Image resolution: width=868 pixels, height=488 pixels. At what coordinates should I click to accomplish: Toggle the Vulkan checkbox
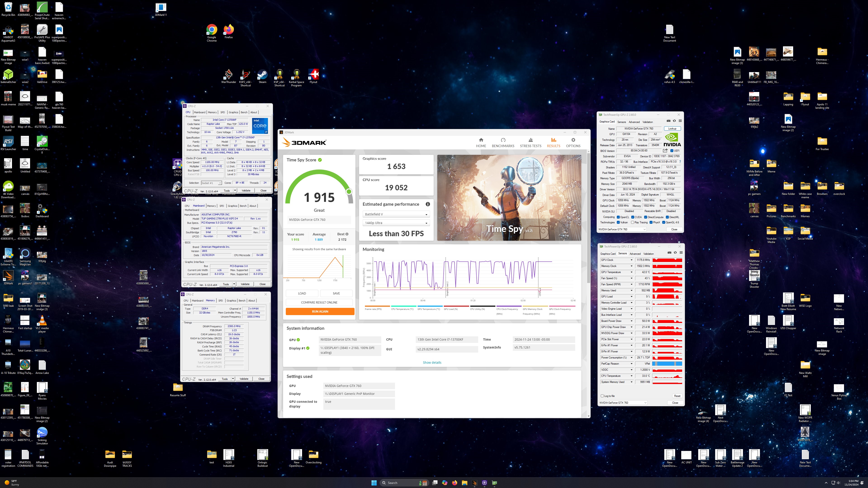point(618,222)
